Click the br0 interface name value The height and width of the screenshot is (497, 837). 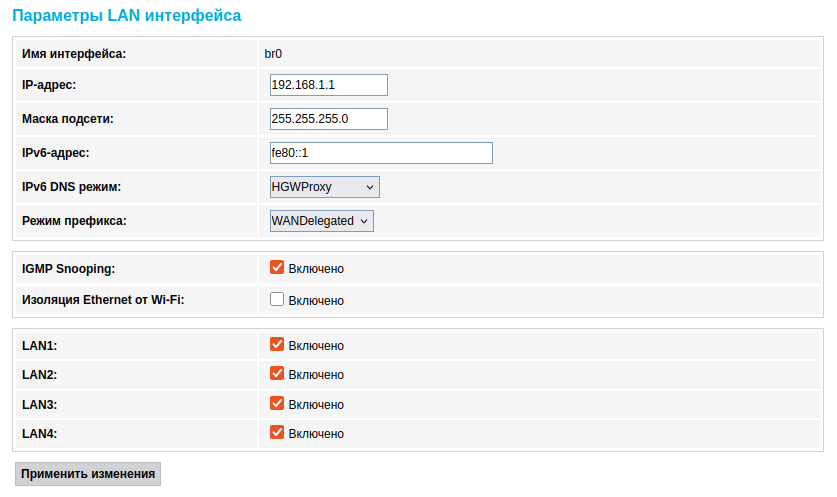[x=275, y=53]
